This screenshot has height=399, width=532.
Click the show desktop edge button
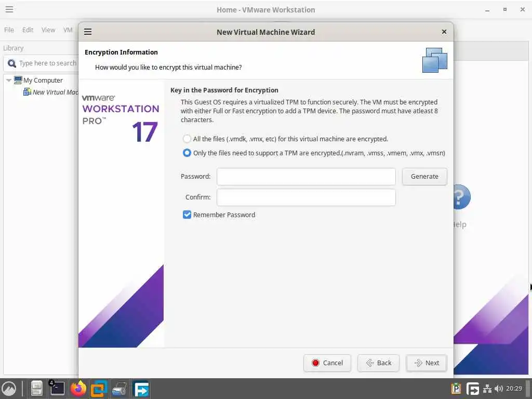coord(528,389)
